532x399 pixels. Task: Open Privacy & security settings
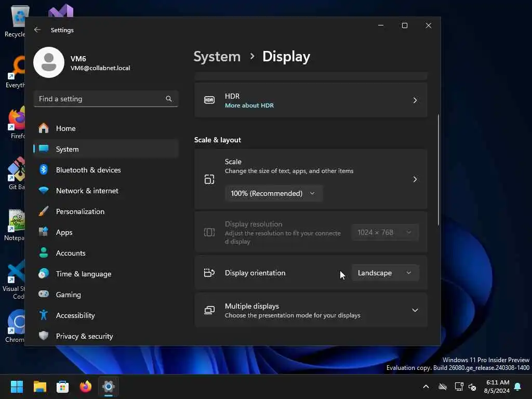click(106, 336)
